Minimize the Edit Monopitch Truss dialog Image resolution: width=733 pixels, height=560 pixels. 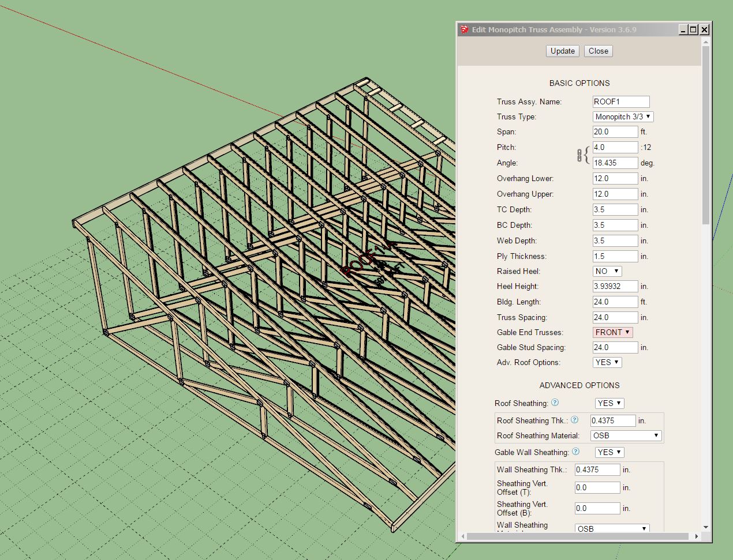[683, 29]
